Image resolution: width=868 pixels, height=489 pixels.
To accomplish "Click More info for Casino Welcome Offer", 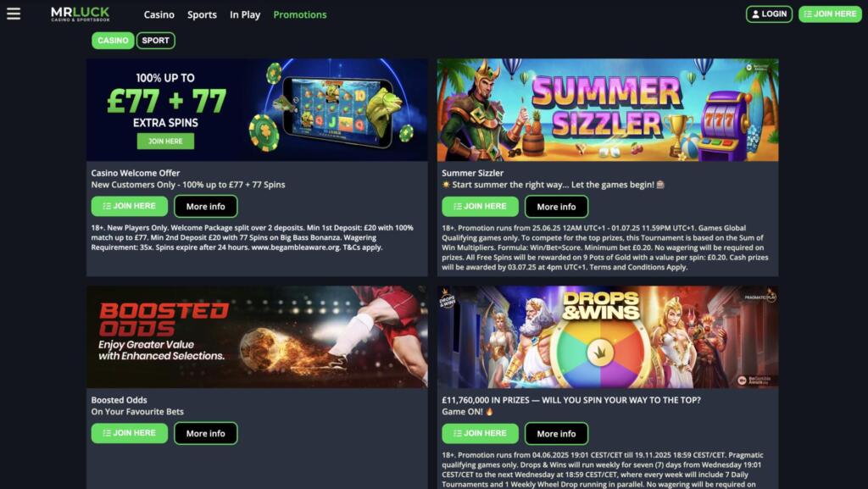I will (x=206, y=206).
